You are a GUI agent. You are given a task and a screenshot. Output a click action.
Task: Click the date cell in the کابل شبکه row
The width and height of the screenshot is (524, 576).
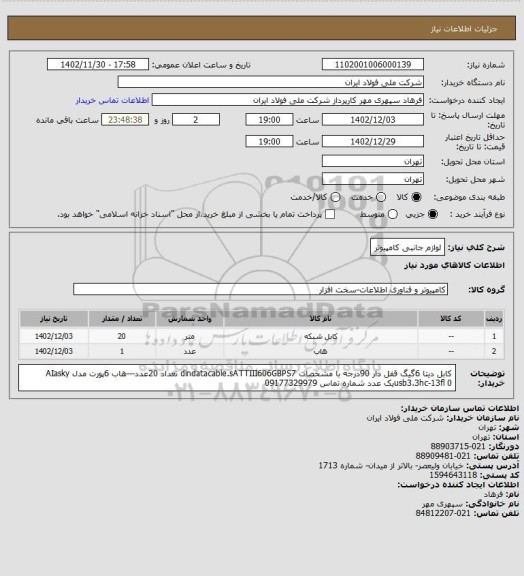pyautogui.click(x=54, y=336)
